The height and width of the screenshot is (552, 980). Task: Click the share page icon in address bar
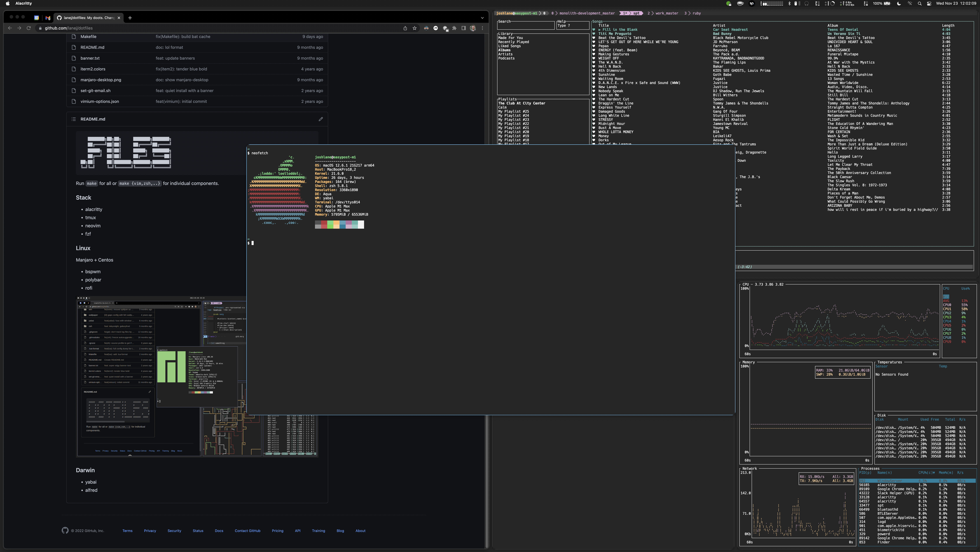[405, 28]
